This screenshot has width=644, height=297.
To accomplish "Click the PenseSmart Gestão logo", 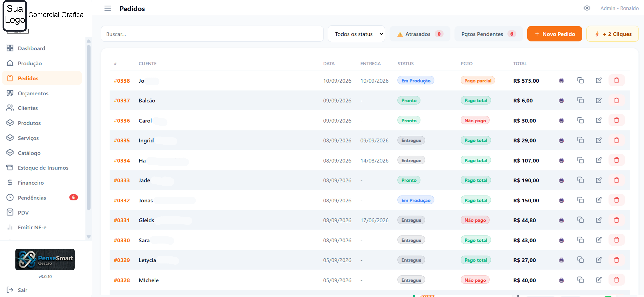I will [x=45, y=260].
